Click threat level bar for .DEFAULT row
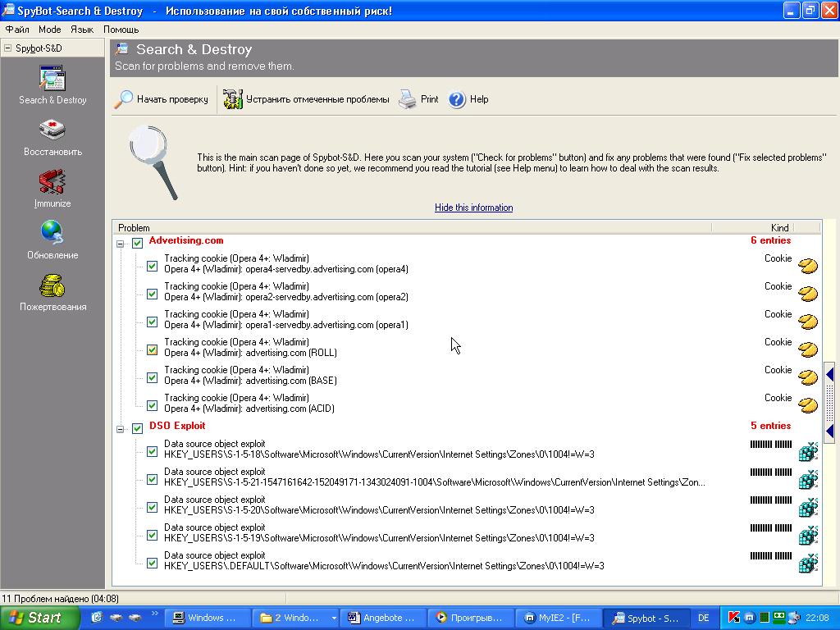 (771, 555)
